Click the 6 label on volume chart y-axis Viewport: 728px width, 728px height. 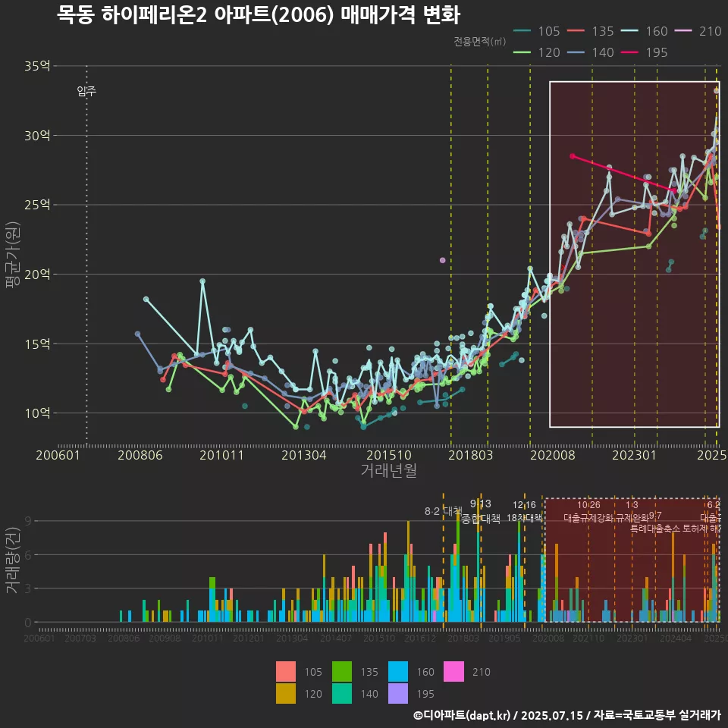click(x=28, y=555)
